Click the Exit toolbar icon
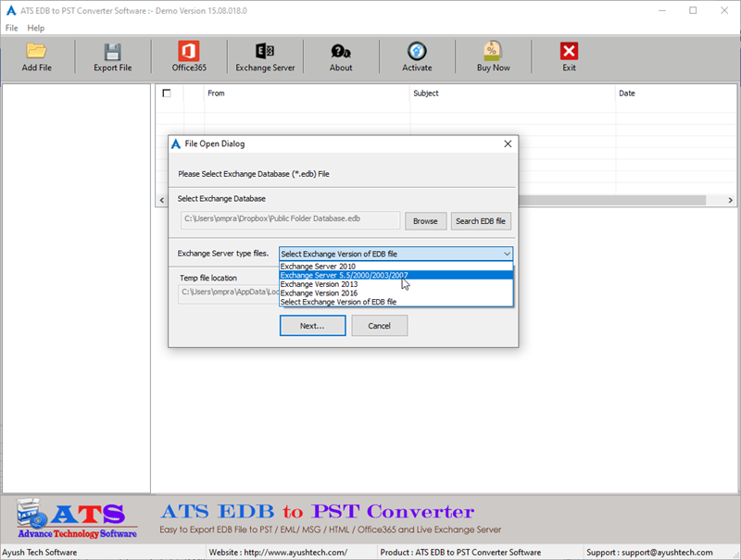Viewport: 741px width, 560px height. coord(568,57)
